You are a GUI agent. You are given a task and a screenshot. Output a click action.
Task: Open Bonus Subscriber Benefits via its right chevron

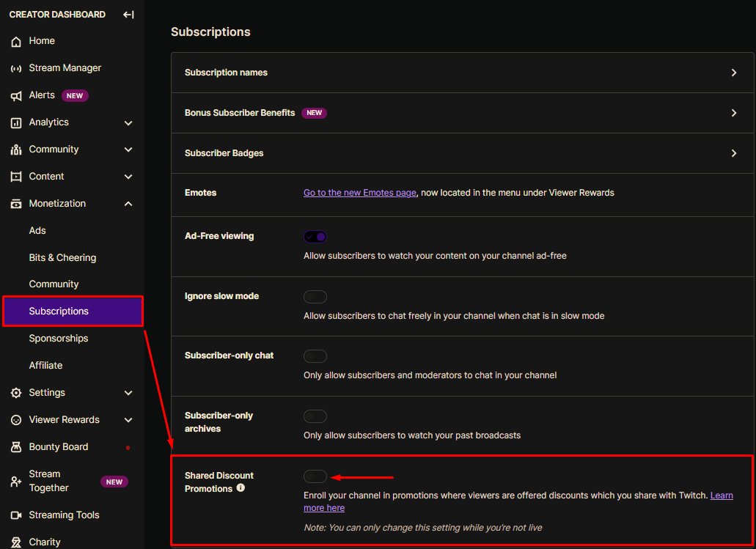(734, 113)
